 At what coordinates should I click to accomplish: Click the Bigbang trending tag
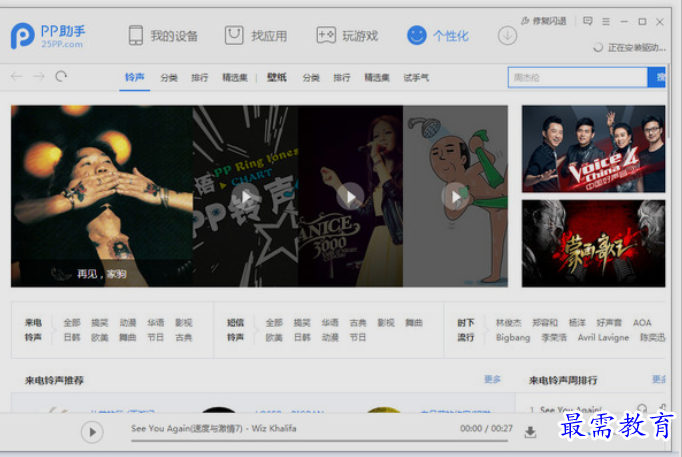click(x=513, y=337)
